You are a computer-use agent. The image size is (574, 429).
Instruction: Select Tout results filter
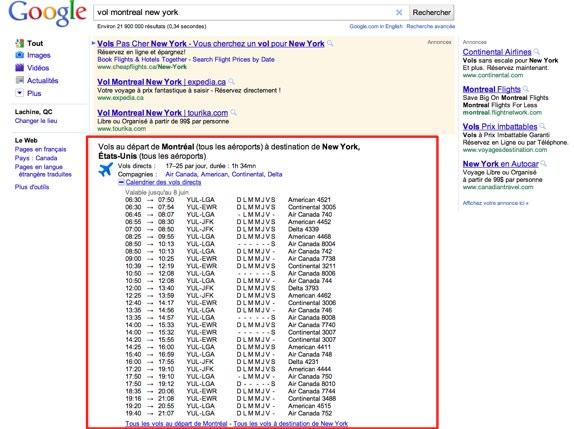coord(35,43)
